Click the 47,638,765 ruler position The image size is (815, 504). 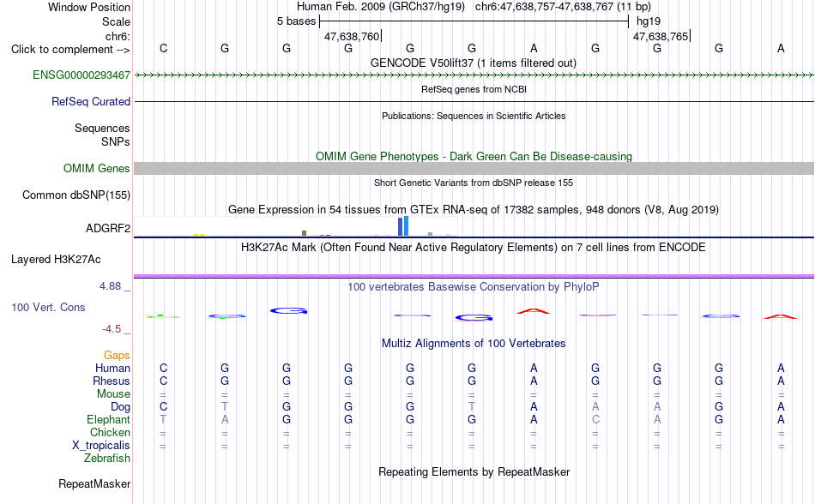(661, 36)
